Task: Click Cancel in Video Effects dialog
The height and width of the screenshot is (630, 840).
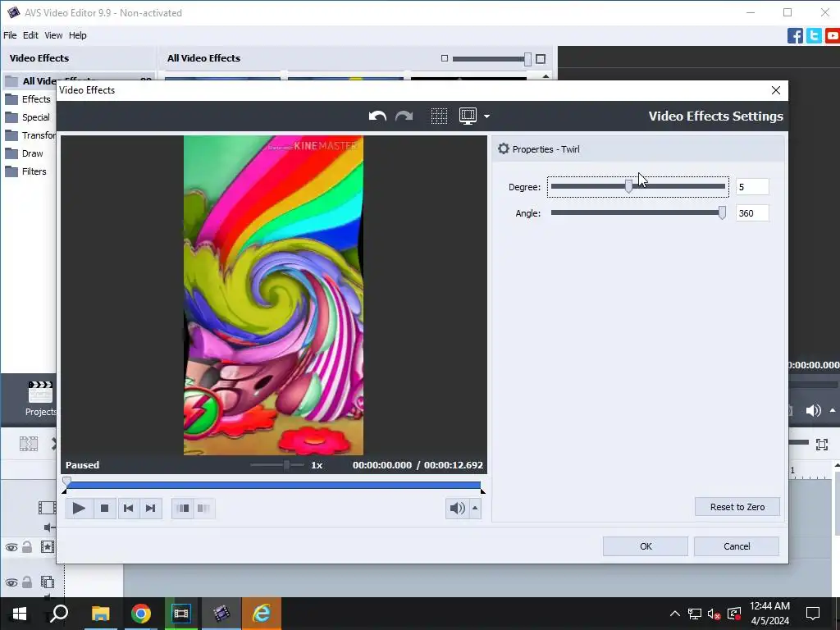Action: 737,546
